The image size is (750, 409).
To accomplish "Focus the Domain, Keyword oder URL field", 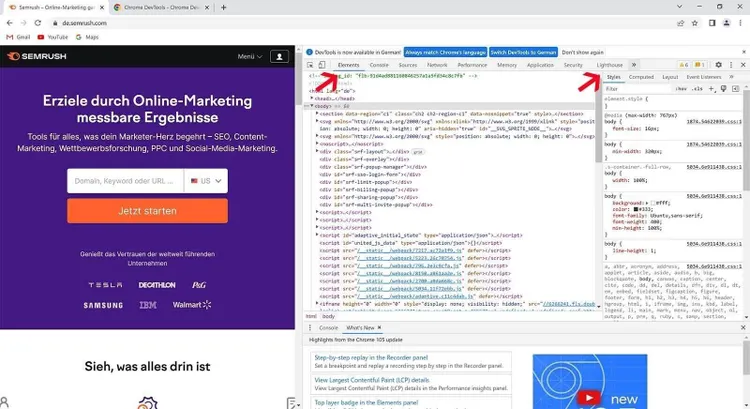I will 125,181.
